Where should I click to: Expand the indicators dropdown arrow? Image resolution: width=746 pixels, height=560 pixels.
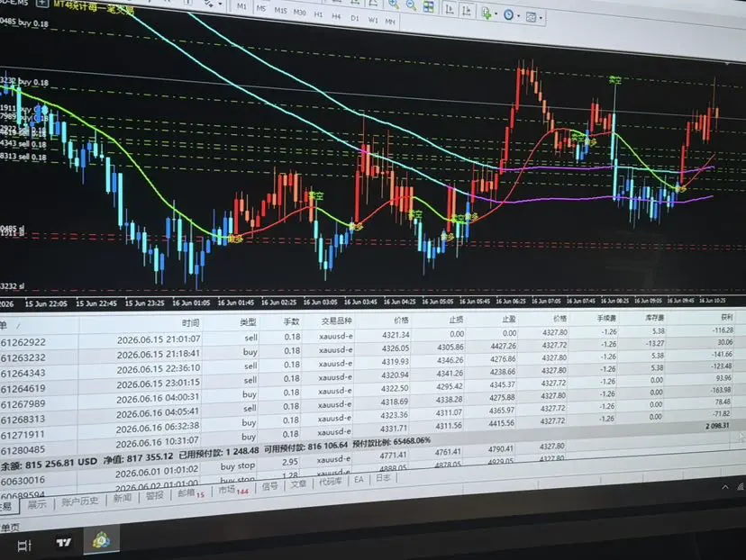(x=496, y=14)
